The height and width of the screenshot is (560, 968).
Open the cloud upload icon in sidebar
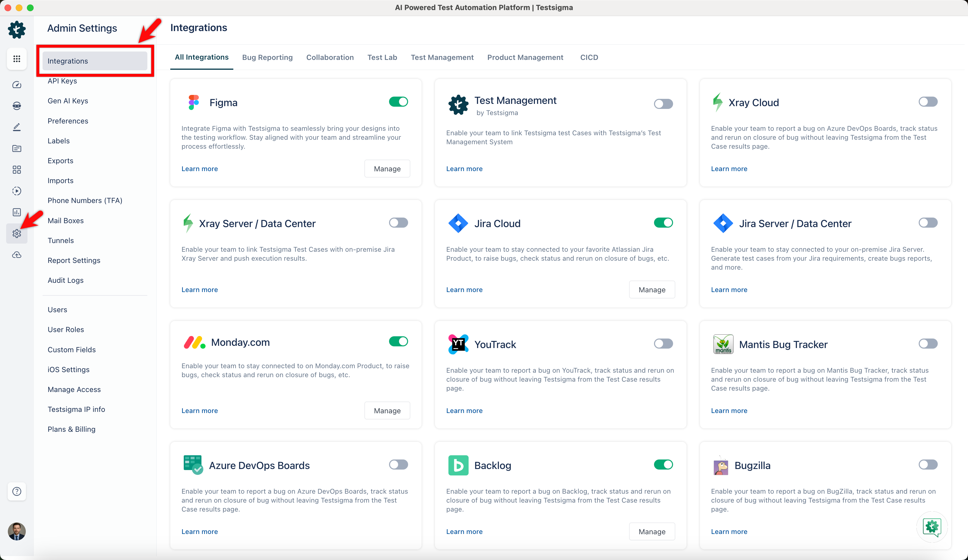tap(17, 255)
